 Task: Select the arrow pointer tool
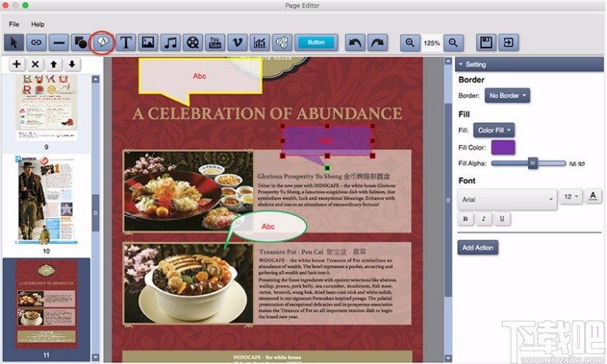click(x=14, y=43)
